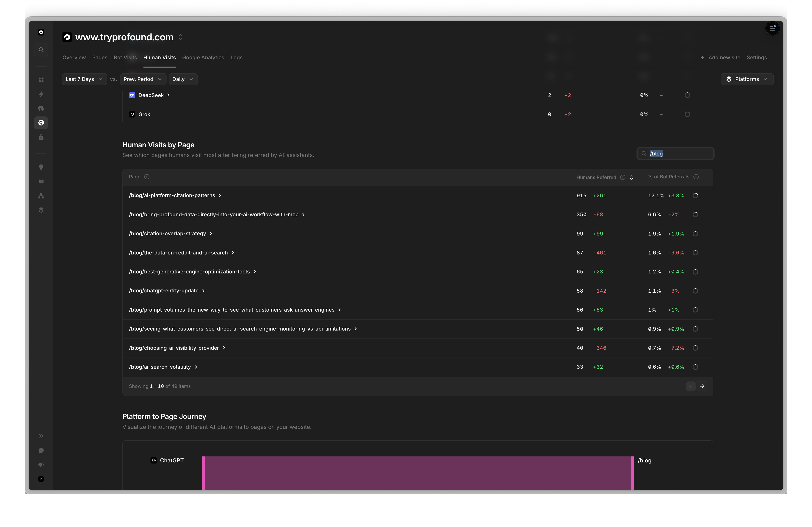Toggle sort on Humans Referred column
Image resolution: width=812 pixels, height=527 pixels.
pos(631,177)
